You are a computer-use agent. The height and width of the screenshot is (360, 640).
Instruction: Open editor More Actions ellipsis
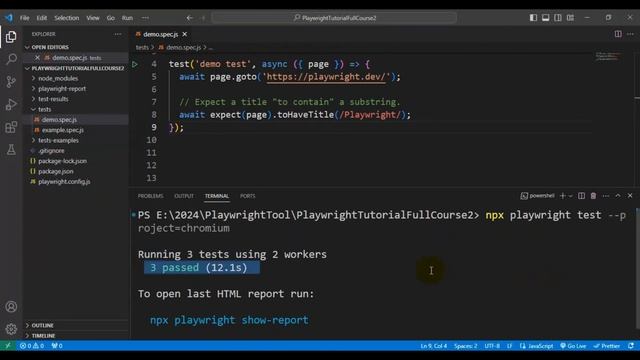[630, 34]
